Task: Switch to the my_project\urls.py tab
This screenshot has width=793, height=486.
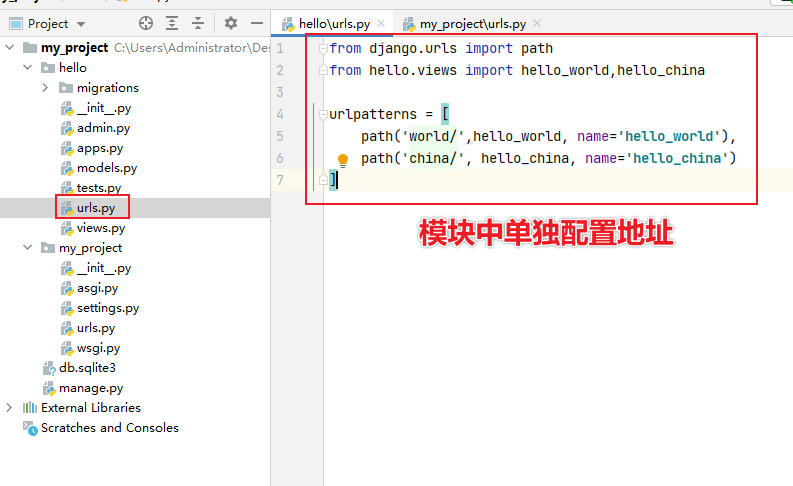Action: [x=473, y=24]
